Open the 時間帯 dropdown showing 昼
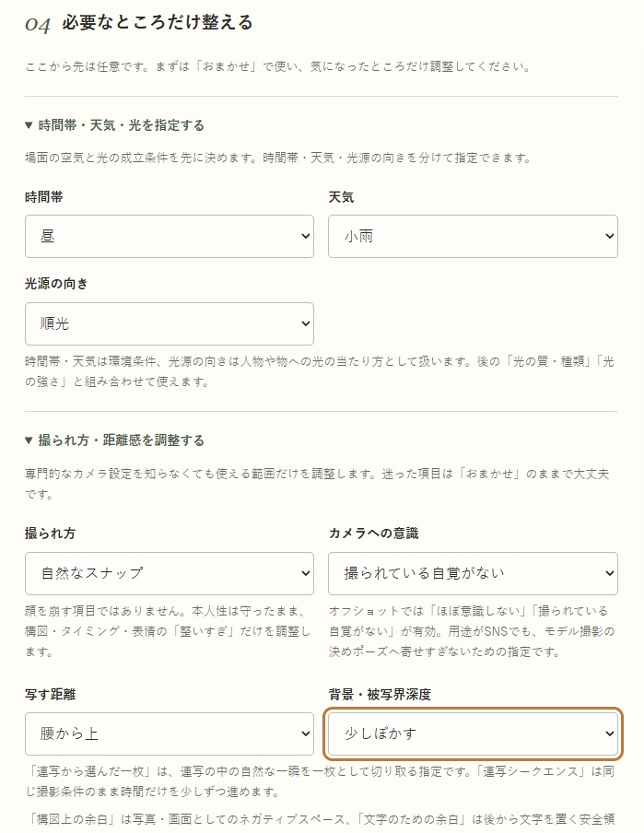Screen dimensions: 644x833 (169, 237)
